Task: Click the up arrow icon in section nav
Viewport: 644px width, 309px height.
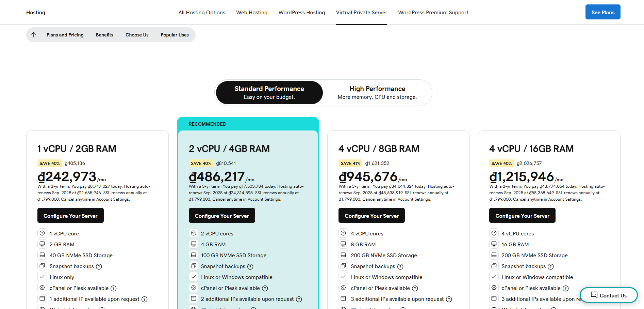Action: (34, 35)
